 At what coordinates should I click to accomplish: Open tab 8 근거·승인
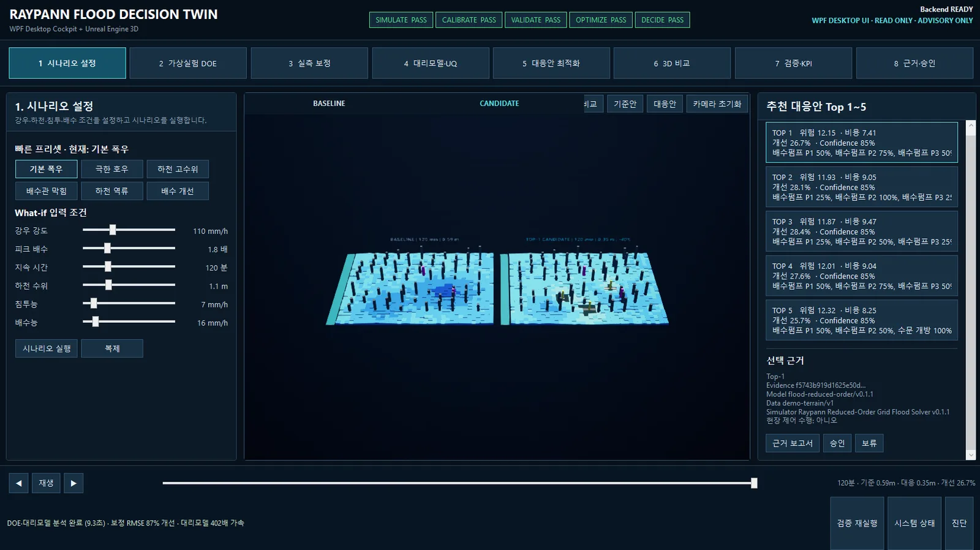click(914, 63)
